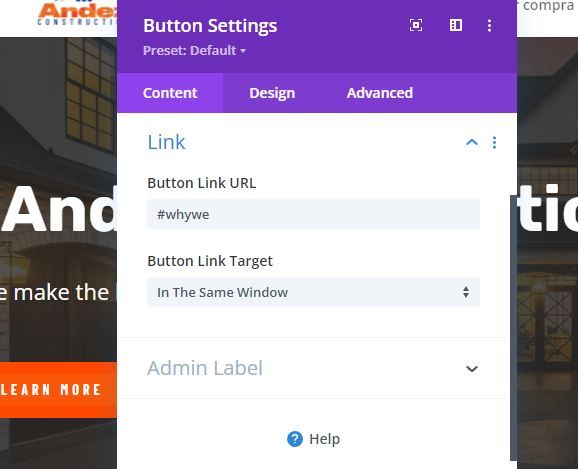Viewport: 578px width, 469px height.
Task: Switch to the Advanced tab
Action: [380, 93]
